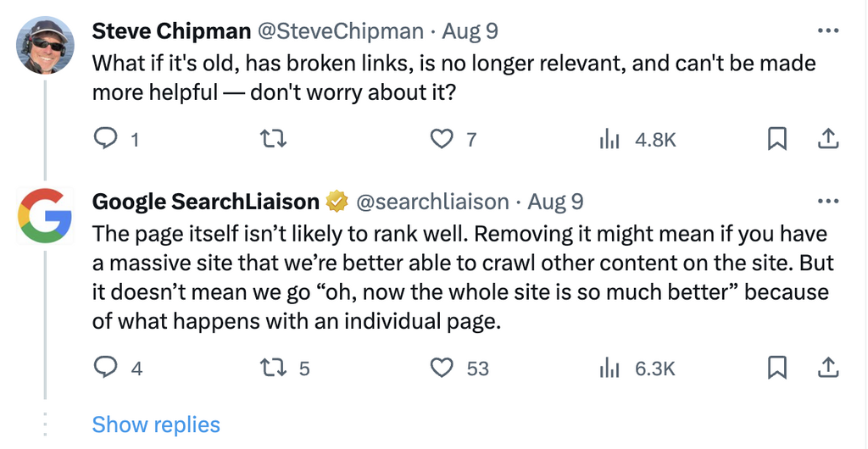The image size is (868, 449).
Task: Click the @searchliaison handle
Action: click(432, 202)
